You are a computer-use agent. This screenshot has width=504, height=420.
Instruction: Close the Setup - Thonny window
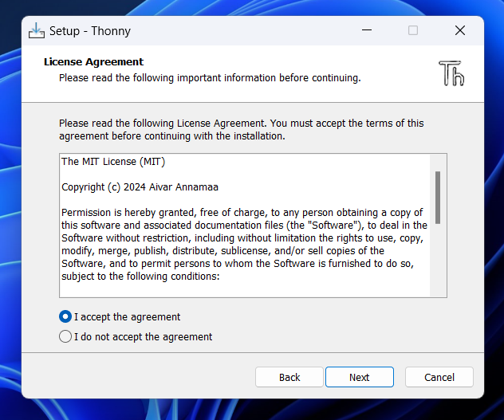coord(460,30)
